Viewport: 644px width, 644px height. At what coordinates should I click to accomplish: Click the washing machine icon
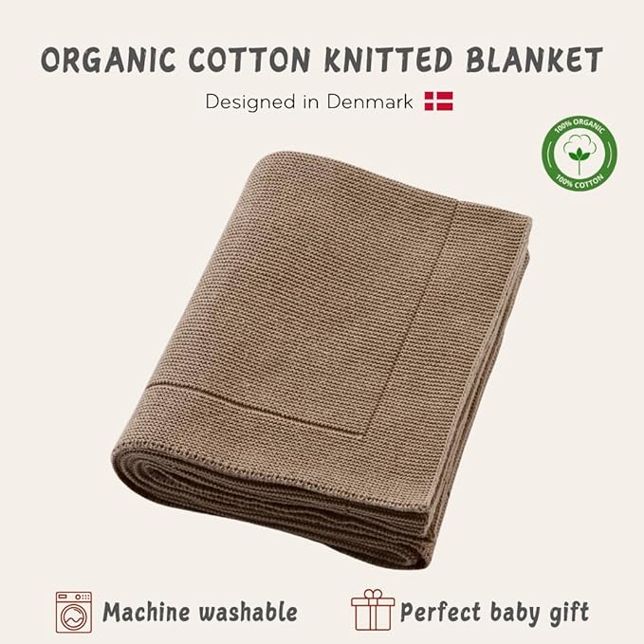74,612
